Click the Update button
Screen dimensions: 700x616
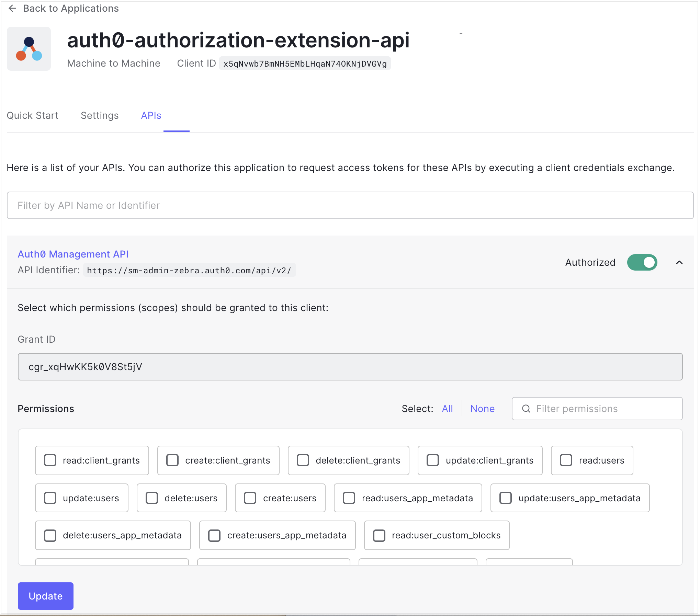46,596
